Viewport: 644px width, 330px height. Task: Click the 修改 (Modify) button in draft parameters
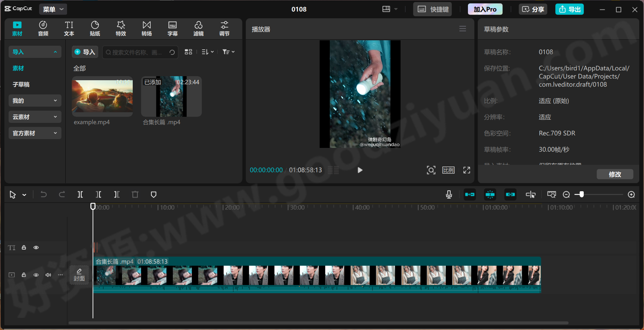pyautogui.click(x=615, y=174)
